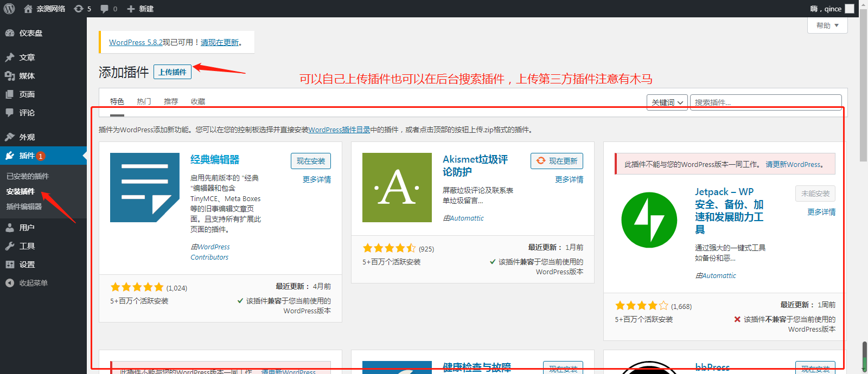Open 更多详情 for Akismet
The width and height of the screenshot is (868, 374).
pyautogui.click(x=569, y=179)
